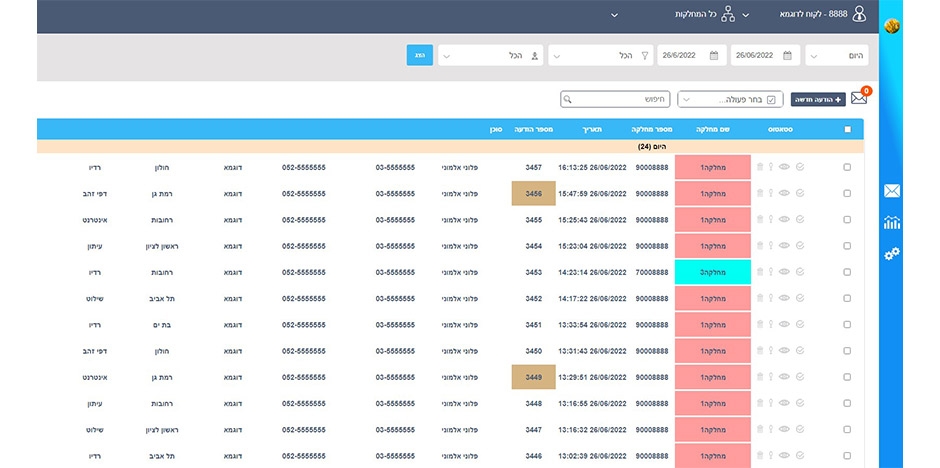
Task: Click check-circle icon in row 3449
Action: click(x=800, y=377)
